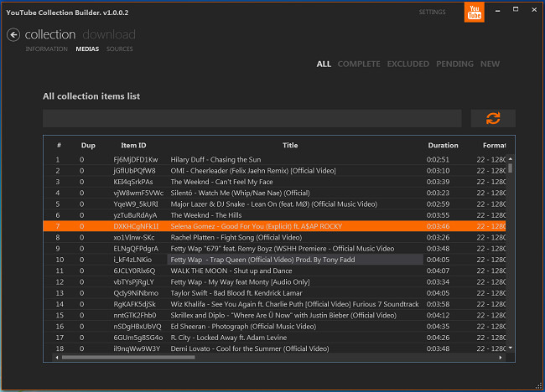Select 'Major Lazer & DJ Snake - Lean On' row
This screenshot has height=392, width=545.
(274, 204)
